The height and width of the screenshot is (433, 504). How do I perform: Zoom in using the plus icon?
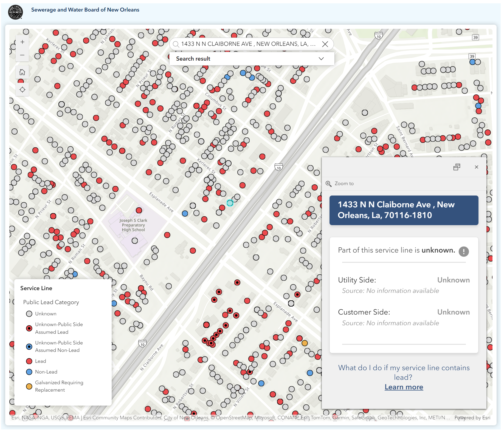(x=22, y=42)
